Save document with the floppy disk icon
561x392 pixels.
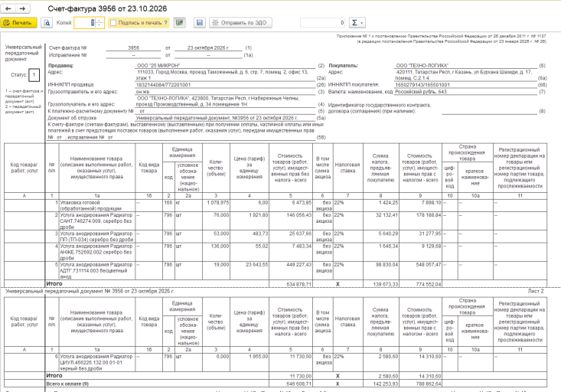coord(200,22)
